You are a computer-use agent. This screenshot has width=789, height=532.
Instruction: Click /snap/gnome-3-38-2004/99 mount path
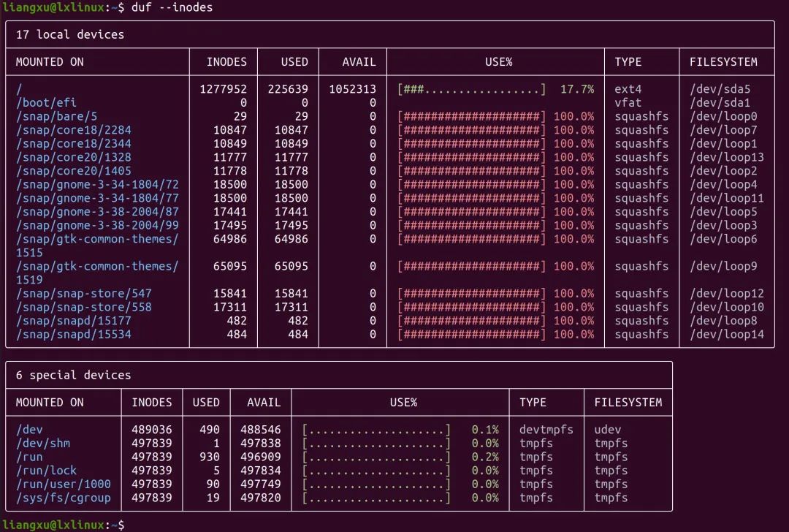click(x=97, y=225)
